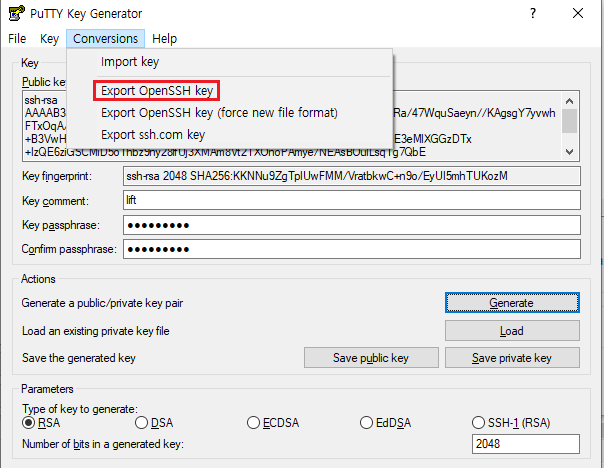Click the question mark help button
This screenshot has width=604, height=468.
533,13
